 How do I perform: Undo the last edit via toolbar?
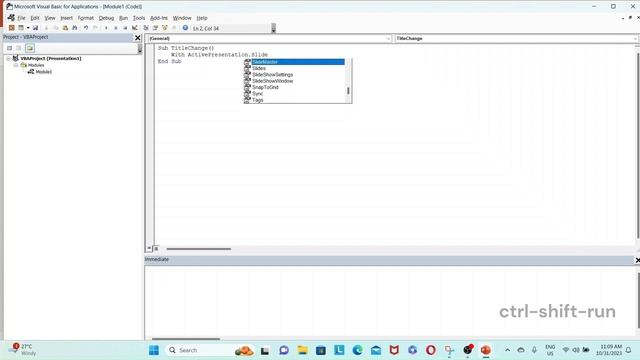coord(86,28)
